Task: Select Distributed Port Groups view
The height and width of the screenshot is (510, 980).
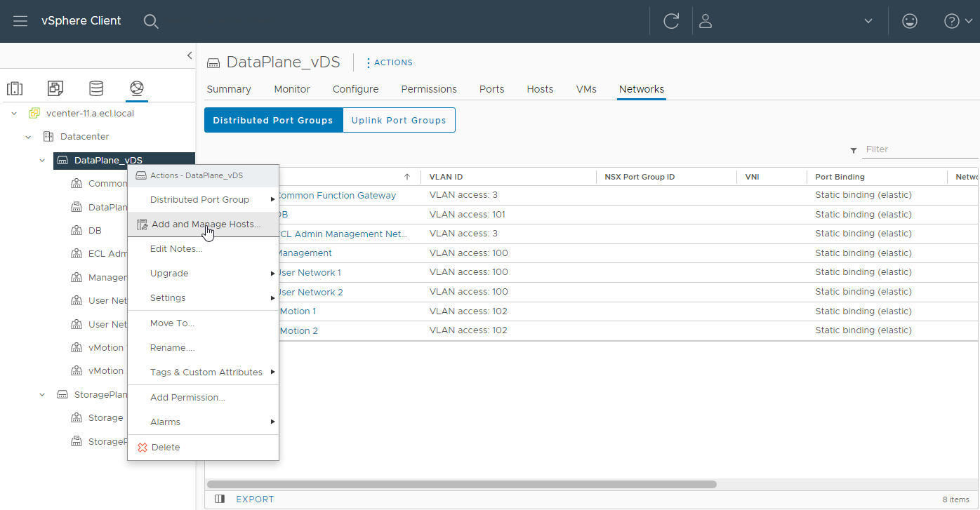Action: pos(273,120)
